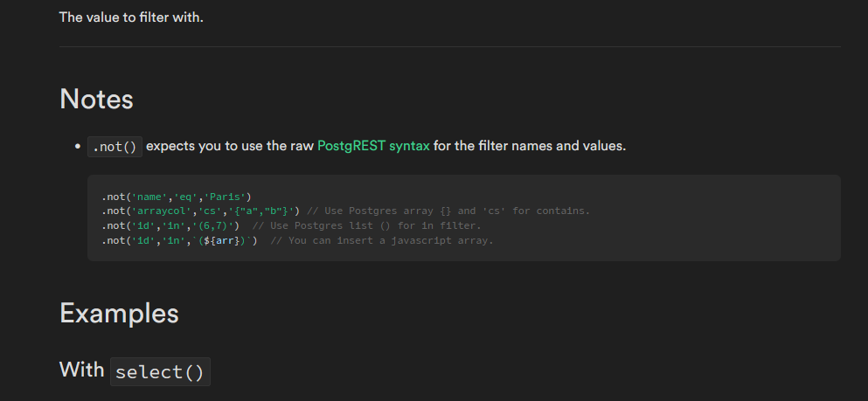Click the comment about Postgres array and 'cs'
This screenshot has height=401, width=868.
click(x=448, y=211)
